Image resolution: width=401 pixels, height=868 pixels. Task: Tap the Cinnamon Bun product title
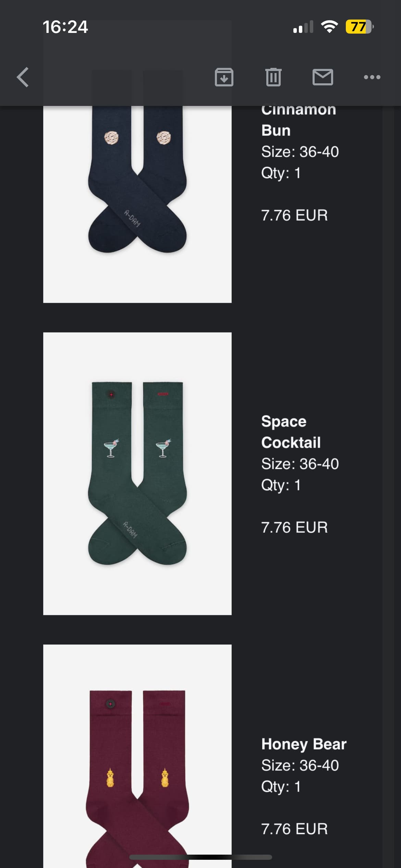coord(299,120)
